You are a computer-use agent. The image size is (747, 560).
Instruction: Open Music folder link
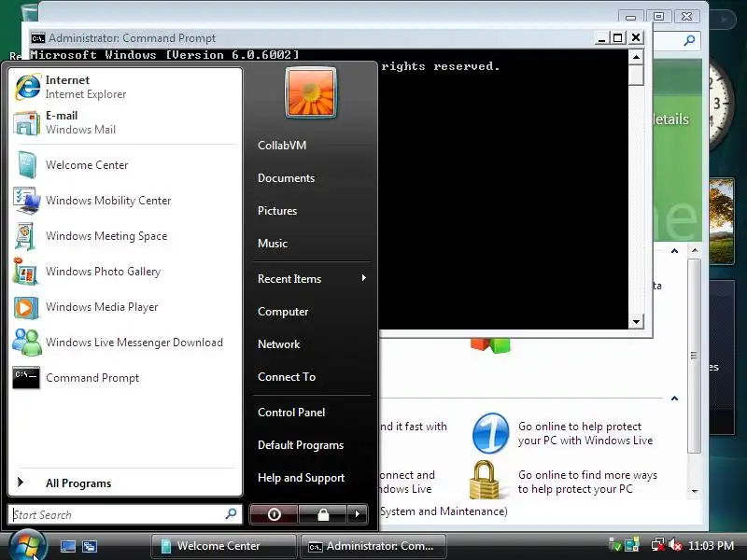tap(273, 244)
